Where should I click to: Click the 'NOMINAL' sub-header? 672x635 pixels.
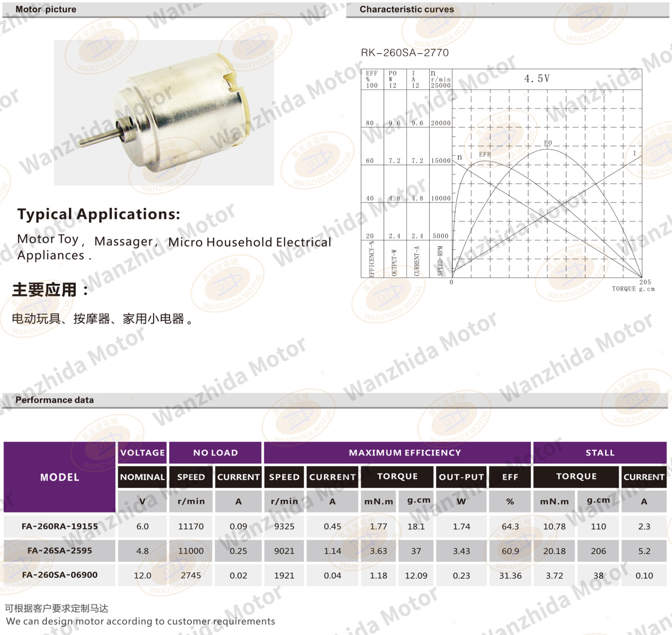[142, 477]
